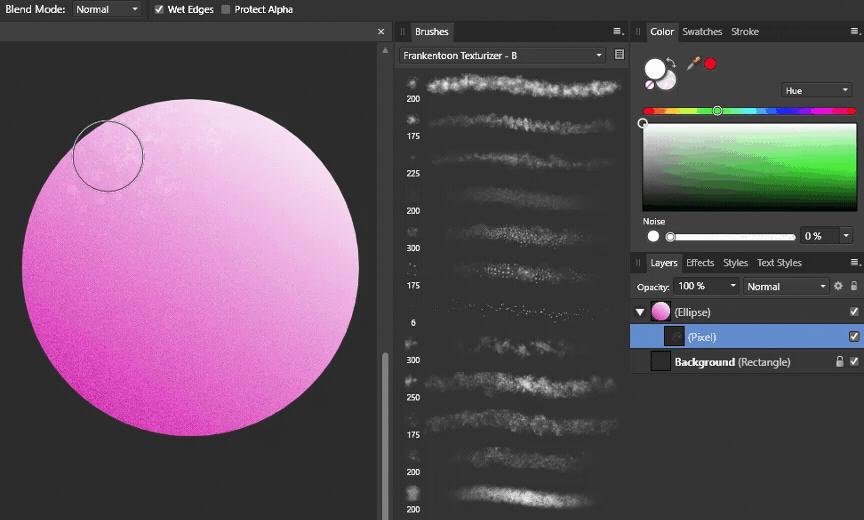Open the Text Styles tab
Viewport: 864px width, 520px height.
(779, 263)
